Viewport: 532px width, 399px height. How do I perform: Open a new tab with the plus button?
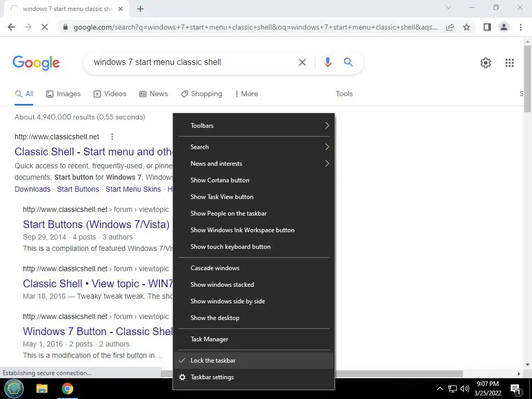[140, 9]
